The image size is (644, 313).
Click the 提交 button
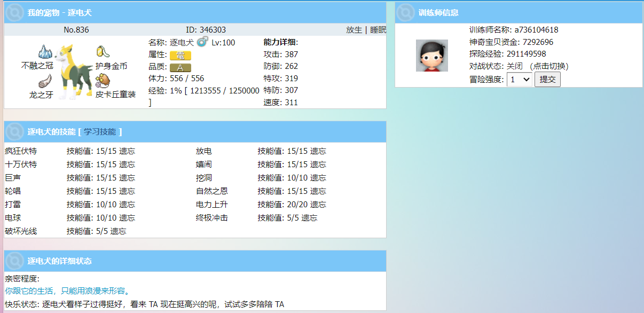[x=547, y=80]
